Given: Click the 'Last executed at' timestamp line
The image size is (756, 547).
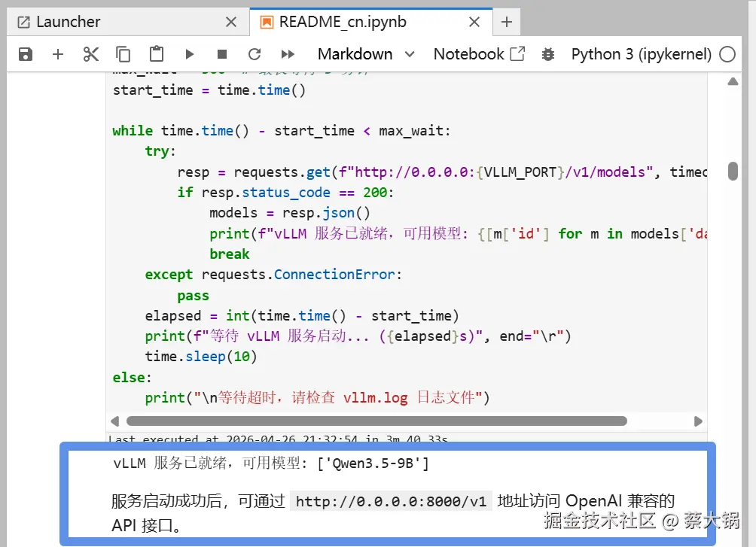Looking at the screenshot, I should (278, 439).
